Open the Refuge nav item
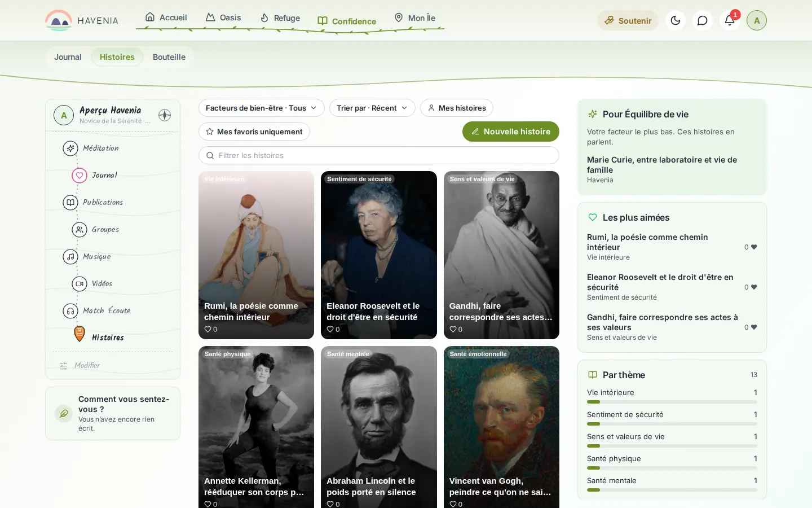Screen dimensions: 812x508 [280, 18]
